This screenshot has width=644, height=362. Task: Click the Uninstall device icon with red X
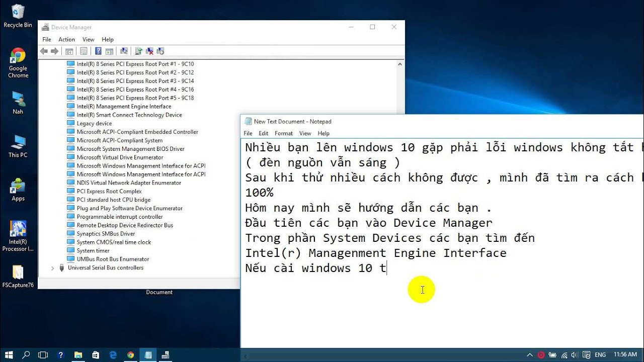(x=149, y=51)
